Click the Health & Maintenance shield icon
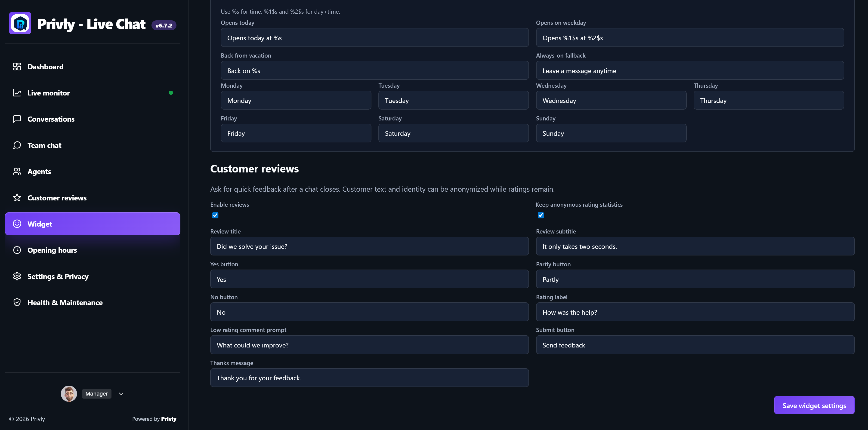Image resolution: width=868 pixels, height=430 pixels. [17, 302]
